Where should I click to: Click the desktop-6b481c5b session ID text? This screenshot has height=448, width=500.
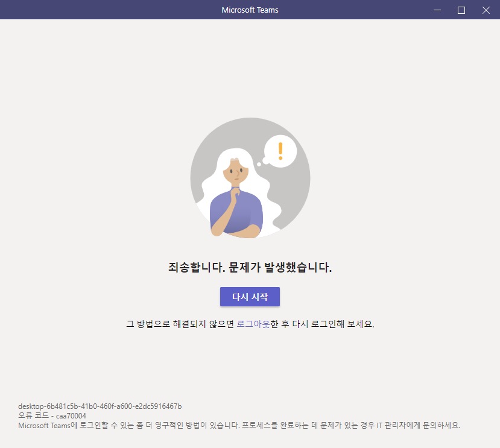100,406
